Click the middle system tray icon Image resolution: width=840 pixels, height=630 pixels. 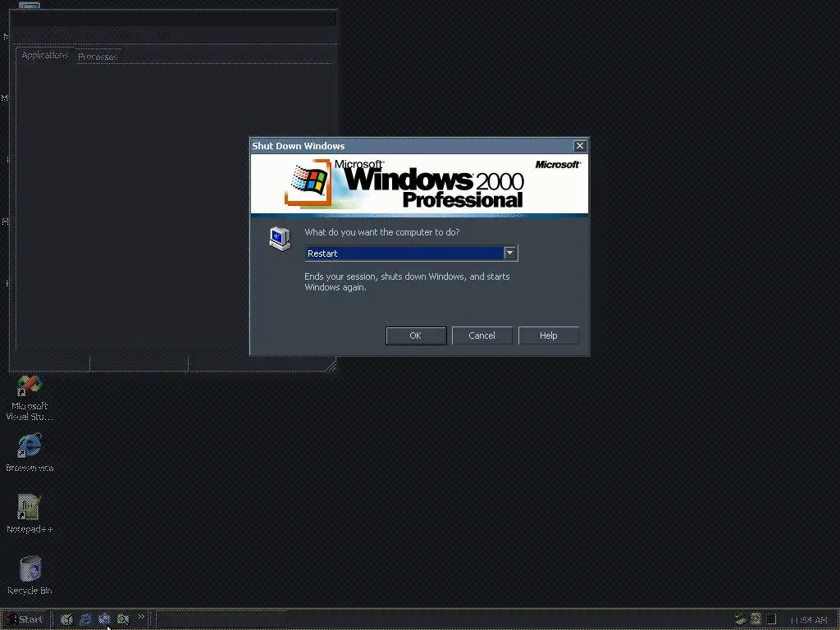756,619
